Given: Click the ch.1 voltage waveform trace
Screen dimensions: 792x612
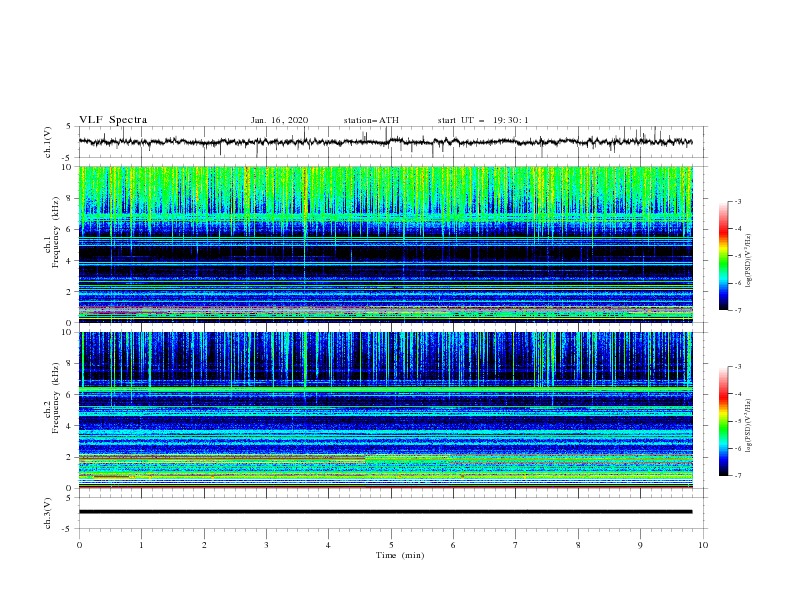Looking at the screenshot, I should coord(385,142).
